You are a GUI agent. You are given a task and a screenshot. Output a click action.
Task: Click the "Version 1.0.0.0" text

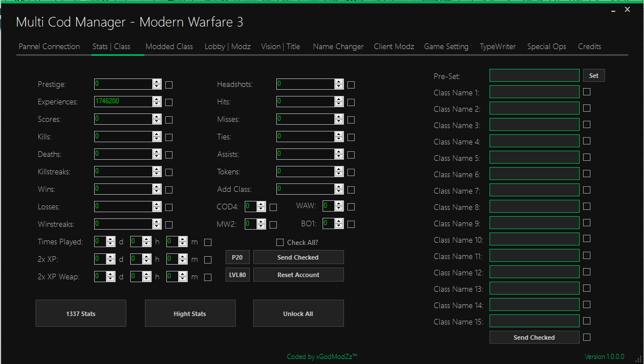pyautogui.click(x=604, y=356)
